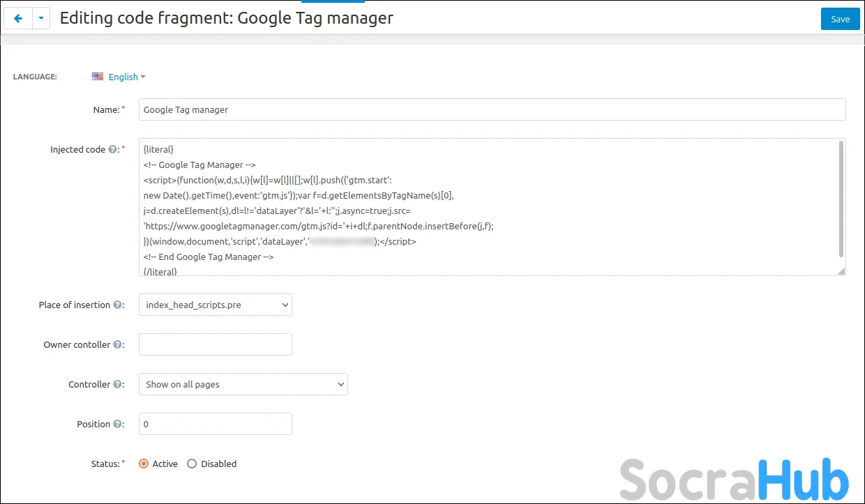
Task: Click the Injected code vertical scrollbar
Action: 841,199
